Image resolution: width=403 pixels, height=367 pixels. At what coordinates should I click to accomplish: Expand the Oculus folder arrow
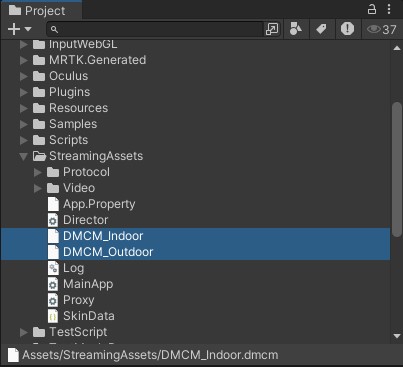(24, 76)
